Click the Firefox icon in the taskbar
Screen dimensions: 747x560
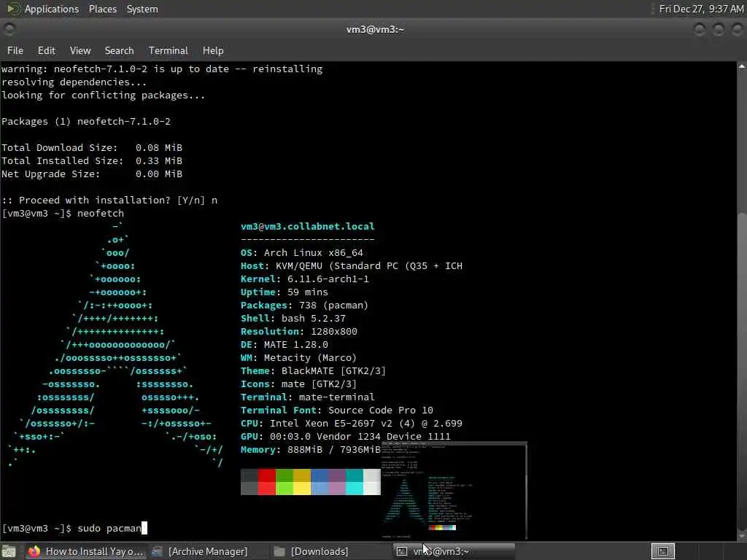click(x=34, y=551)
